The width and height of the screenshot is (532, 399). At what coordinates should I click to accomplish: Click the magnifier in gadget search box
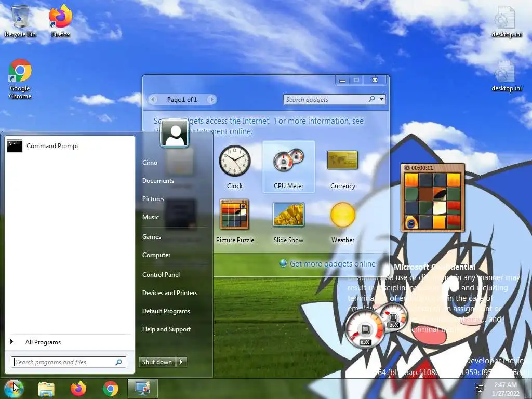pyautogui.click(x=372, y=99)
